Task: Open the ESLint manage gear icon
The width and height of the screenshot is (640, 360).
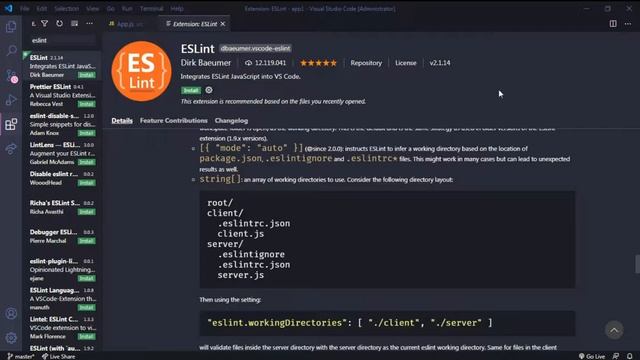Action: point(209,90)
